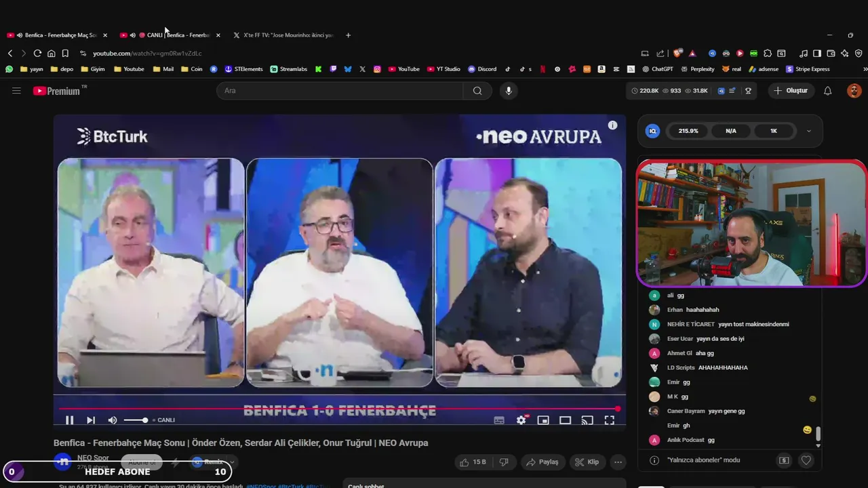Open browser extensions puzzle icon

pyautogui.click(x=768, y=53)
